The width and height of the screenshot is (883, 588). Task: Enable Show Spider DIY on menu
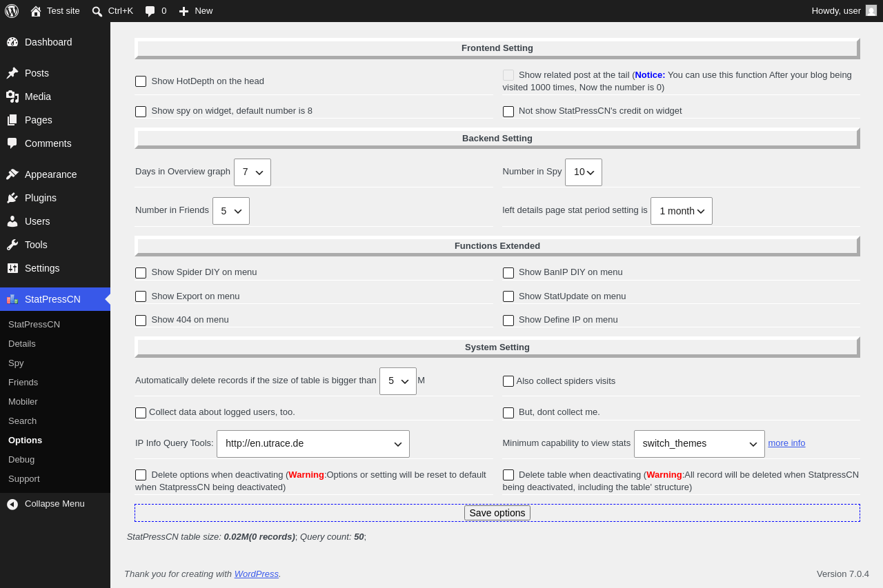pyautogui.click(x=141, y=273)
